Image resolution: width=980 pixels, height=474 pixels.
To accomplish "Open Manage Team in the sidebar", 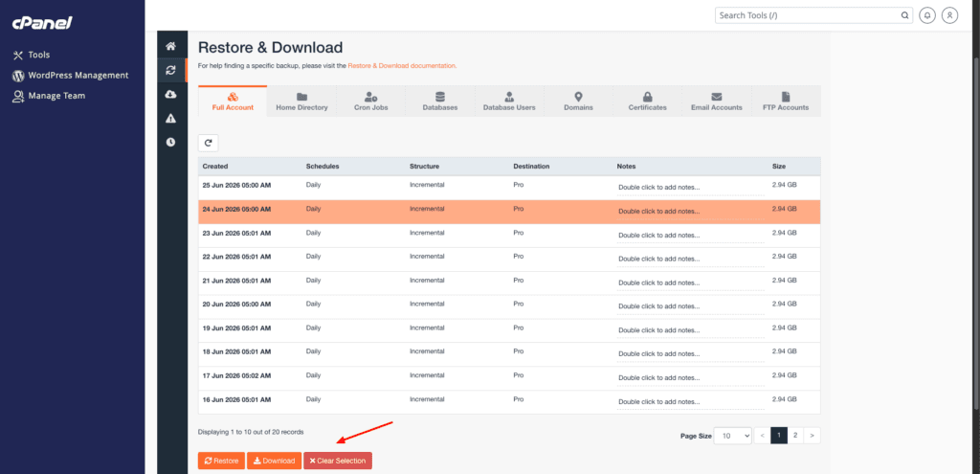I will [49, 96].
